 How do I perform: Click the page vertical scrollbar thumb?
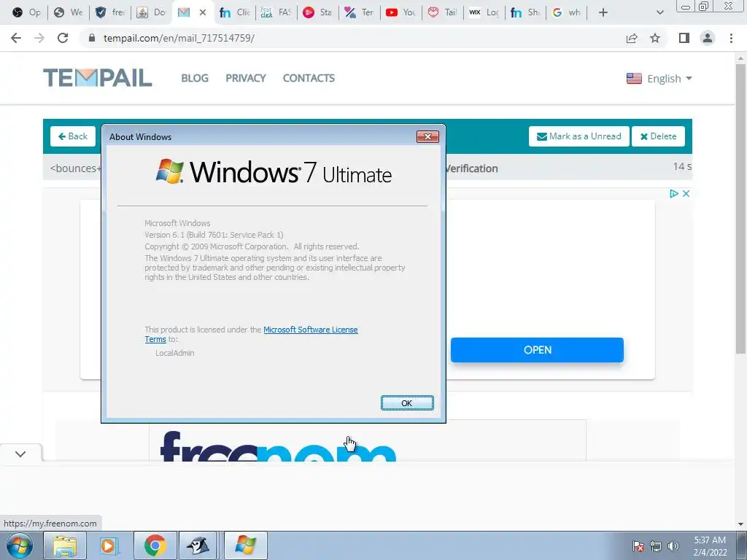(740, 209)
